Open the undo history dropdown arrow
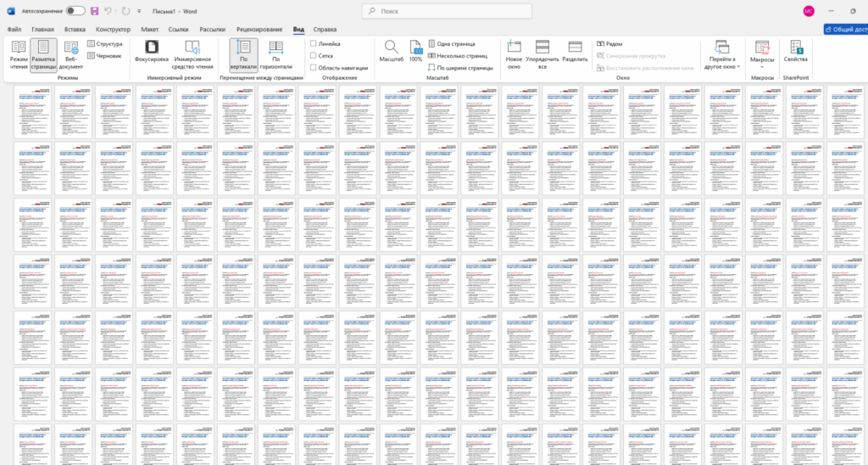868x465 pixels. point(115,11)
